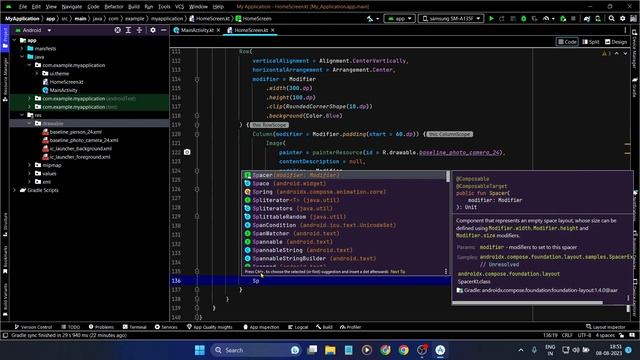Open the Resource Manager side panel
The height and width of the screenshot is (360, 640).
[5, 80]
